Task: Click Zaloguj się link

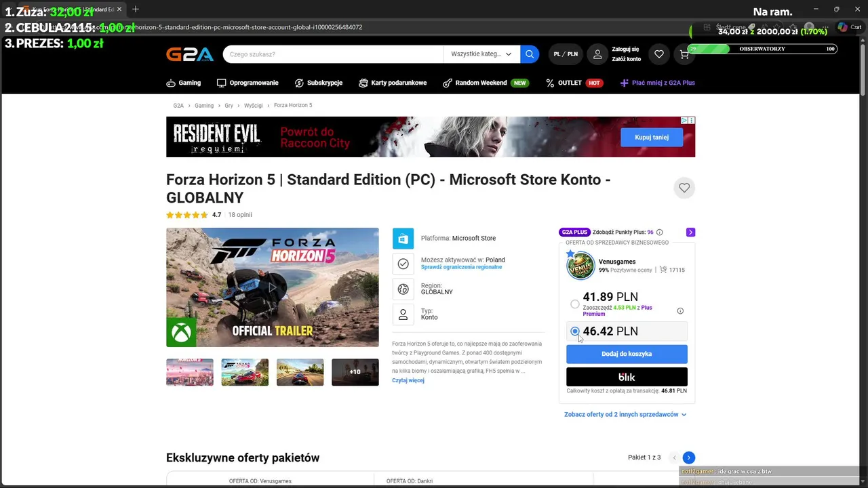Action: coord(625,49)
